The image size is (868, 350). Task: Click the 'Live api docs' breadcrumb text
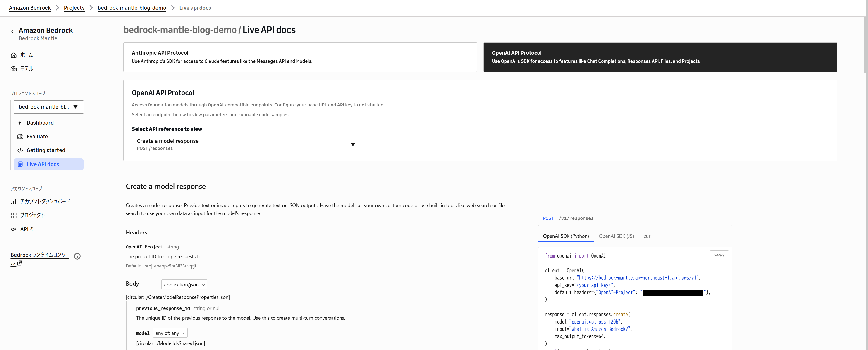[195, 8]
